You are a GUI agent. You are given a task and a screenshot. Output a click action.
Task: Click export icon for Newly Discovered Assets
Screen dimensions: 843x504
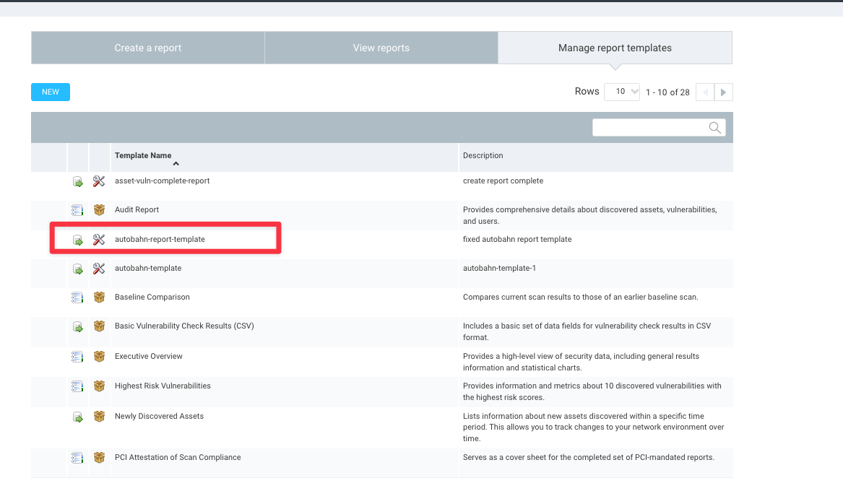tap(78, 417)
